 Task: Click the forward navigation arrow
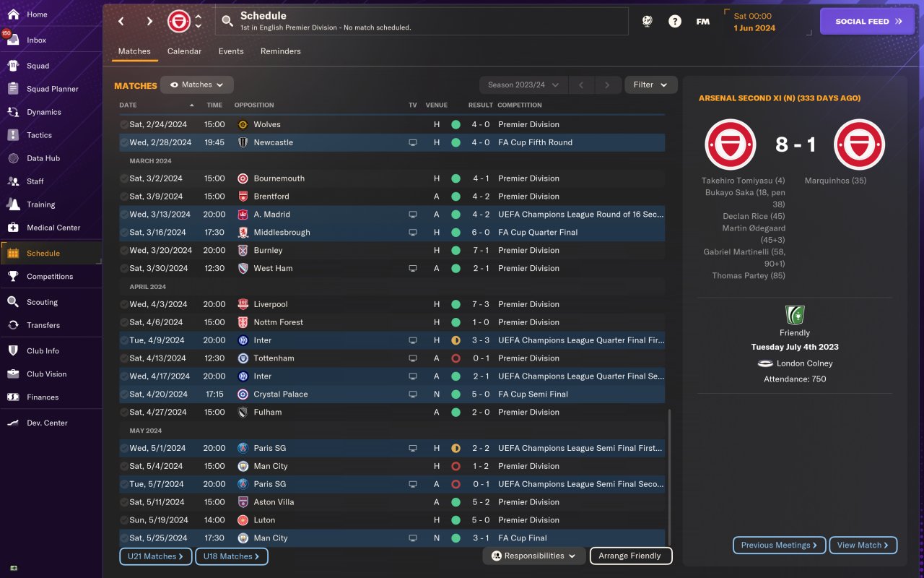pos(149,22)
